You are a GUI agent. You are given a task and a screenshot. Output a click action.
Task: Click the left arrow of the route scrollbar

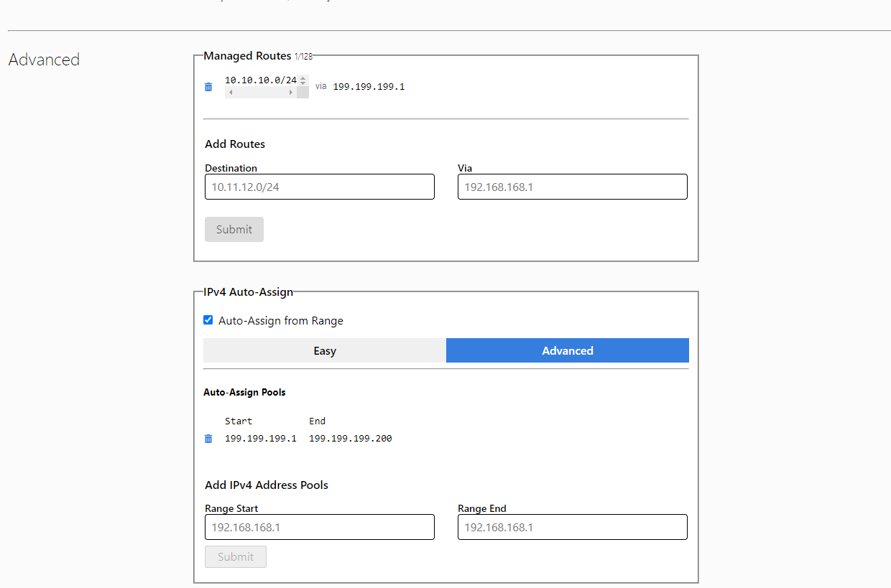[230, 93]
